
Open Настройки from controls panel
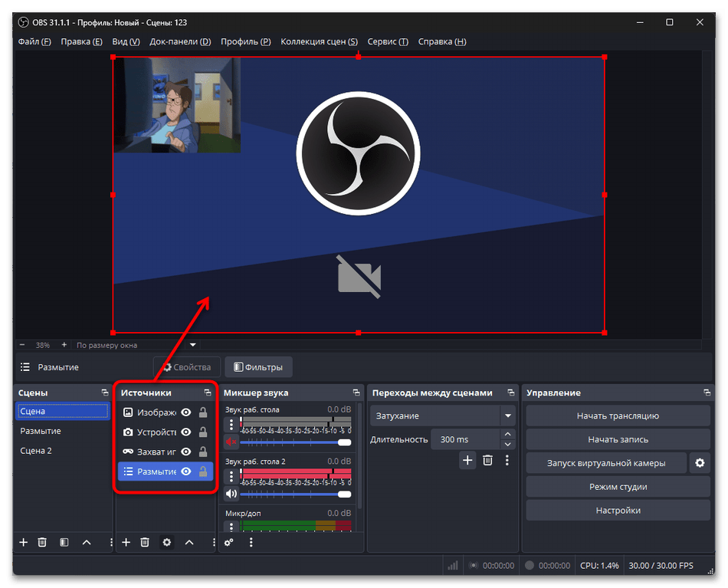point(618,510)
